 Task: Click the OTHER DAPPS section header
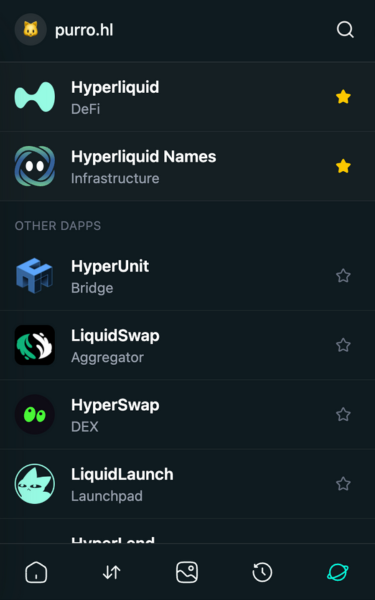[x=58, y=226]
